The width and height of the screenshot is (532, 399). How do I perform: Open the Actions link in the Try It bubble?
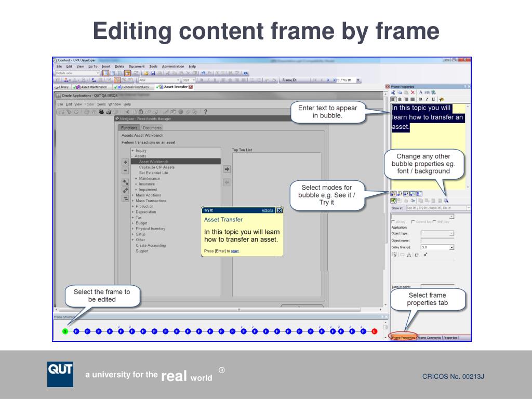(268, 210)
